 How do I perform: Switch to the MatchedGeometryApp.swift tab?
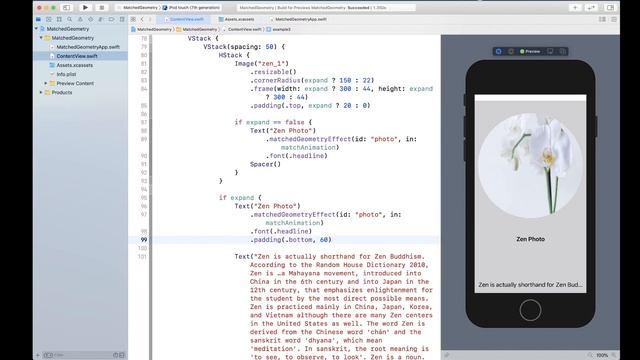click(x=298, y=19)
